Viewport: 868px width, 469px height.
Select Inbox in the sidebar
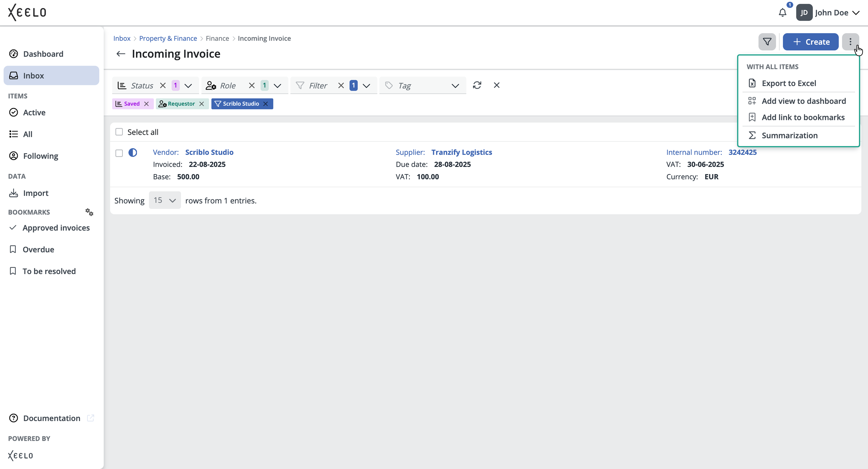(51, 75)
